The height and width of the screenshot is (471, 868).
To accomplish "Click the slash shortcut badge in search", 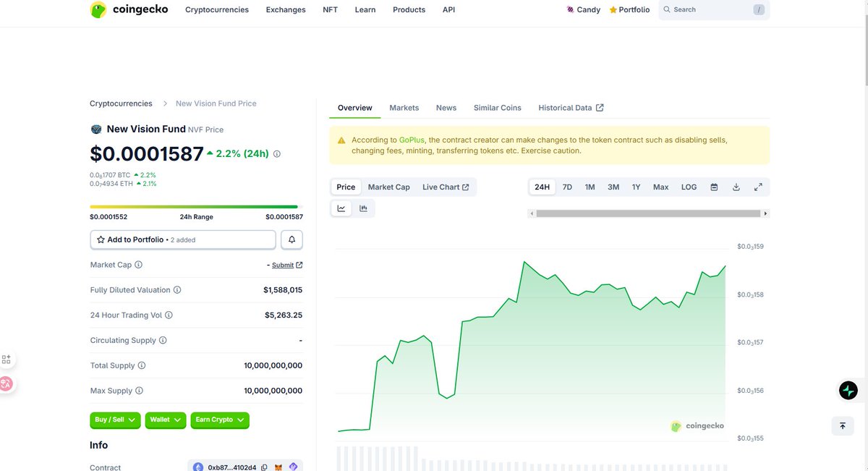I will 758,10.
